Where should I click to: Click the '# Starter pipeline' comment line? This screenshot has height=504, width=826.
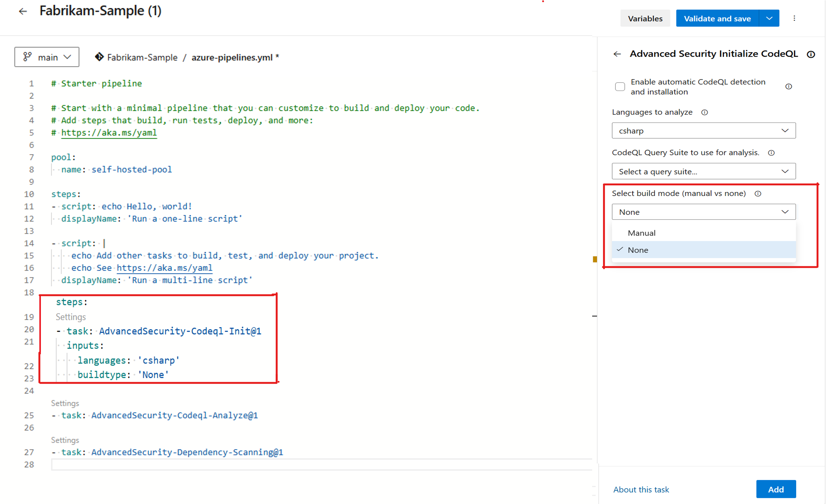pos(97,83)
